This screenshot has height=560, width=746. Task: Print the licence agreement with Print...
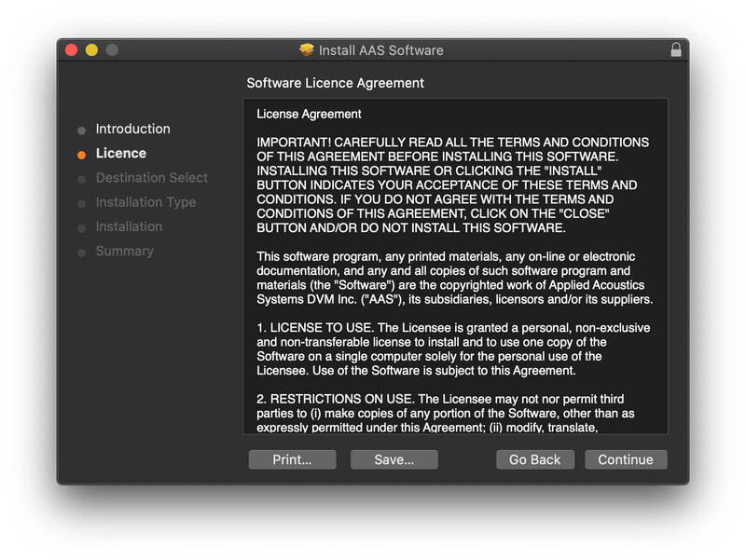(292, 459)
